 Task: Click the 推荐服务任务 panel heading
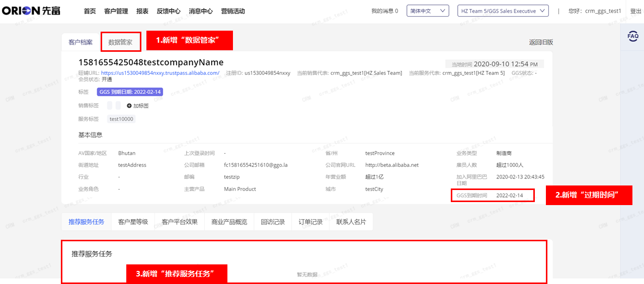pos(92,254)
